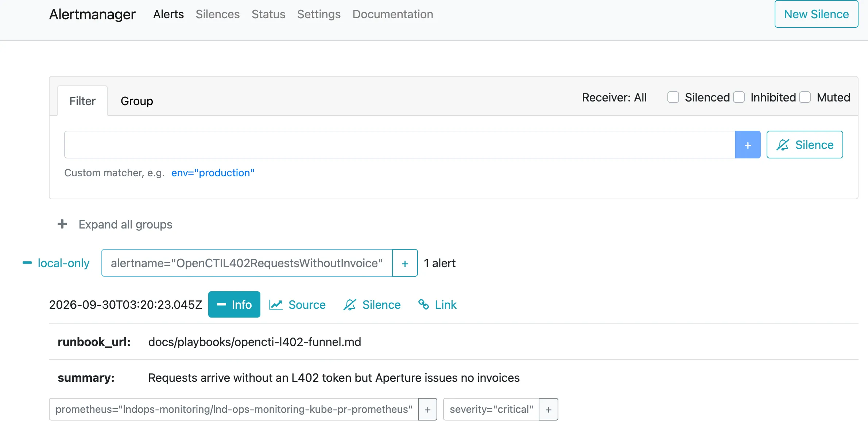The width and height of the screenshot is (868, 430).
Task: Silence this alert via the bell-slash link
Action: [x=372, y=304]
